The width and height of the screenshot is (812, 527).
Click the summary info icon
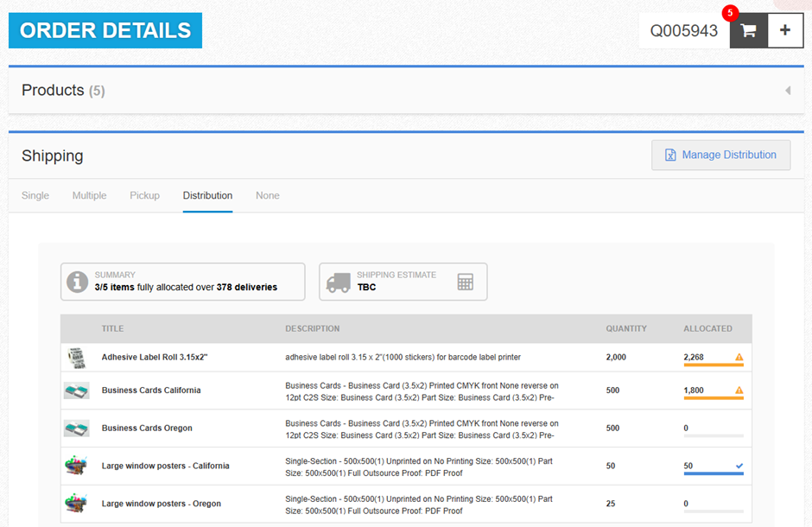[77, 282]
